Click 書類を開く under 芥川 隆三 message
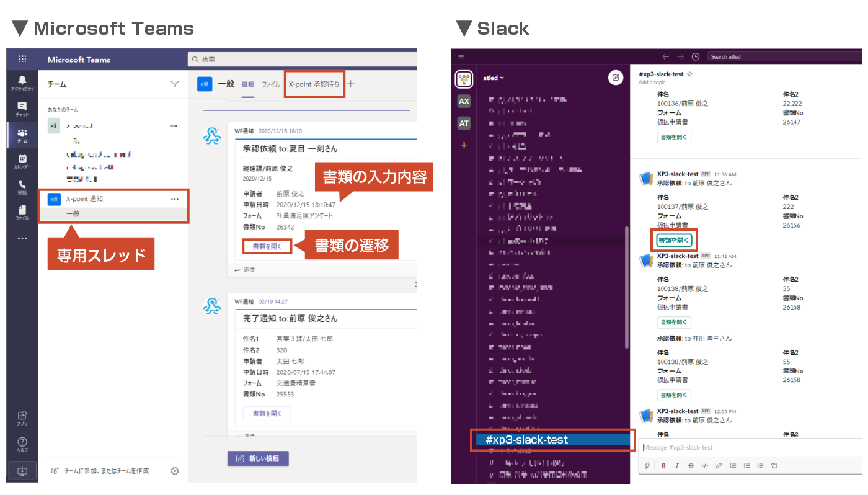 click(x=674, y=395)
